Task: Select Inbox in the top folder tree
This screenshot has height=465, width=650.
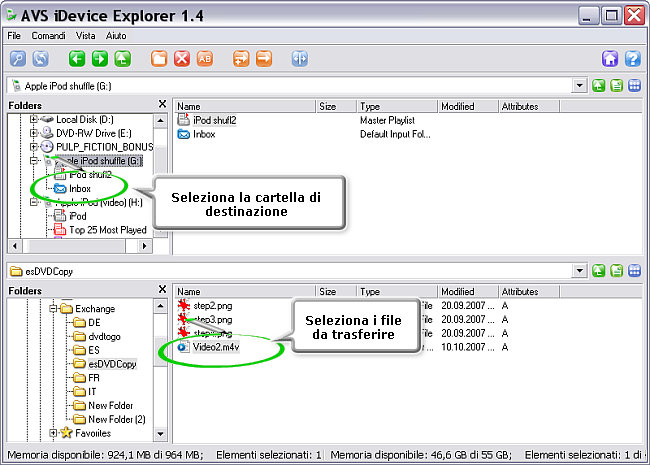Action: 80,189
